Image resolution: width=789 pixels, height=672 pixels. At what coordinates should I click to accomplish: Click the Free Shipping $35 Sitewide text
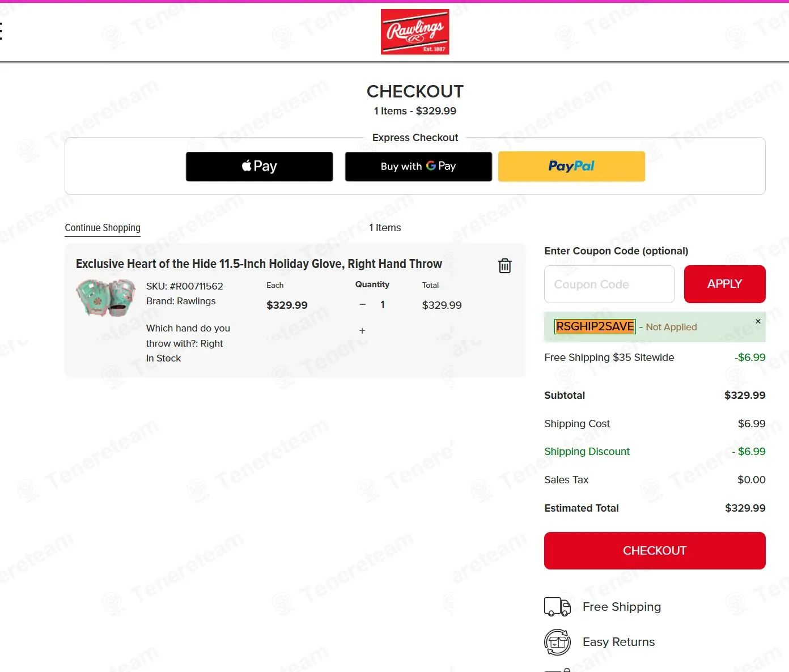(x=609, y=358)
